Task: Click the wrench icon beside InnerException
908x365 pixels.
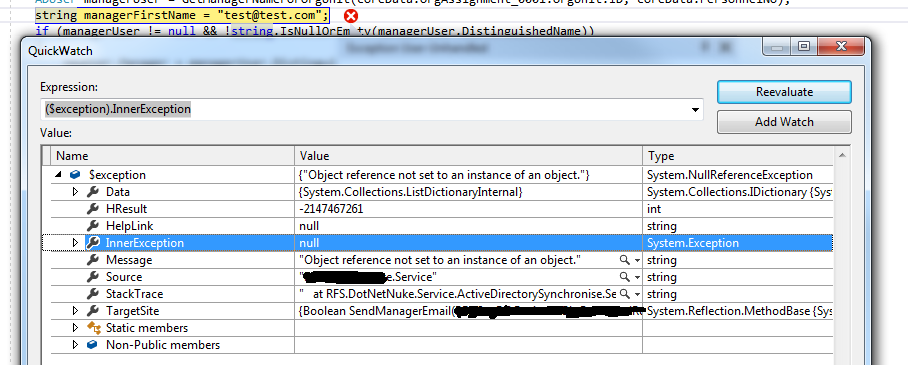Action: (93, 243)
